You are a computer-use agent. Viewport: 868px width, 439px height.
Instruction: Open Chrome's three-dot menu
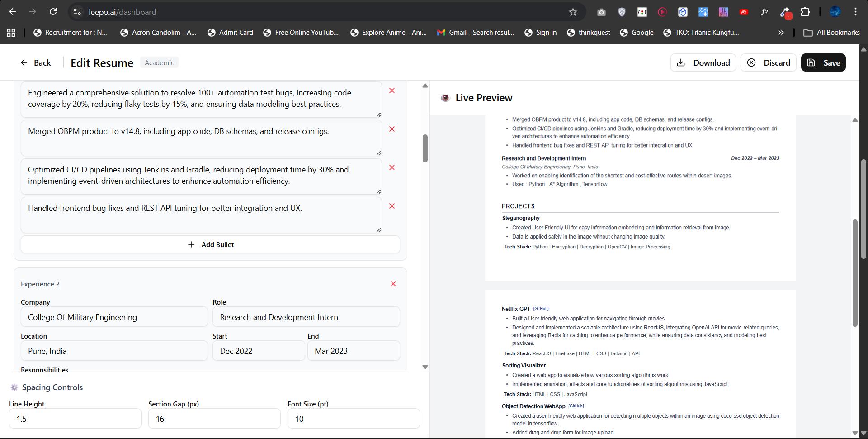[x=856, y=12]
